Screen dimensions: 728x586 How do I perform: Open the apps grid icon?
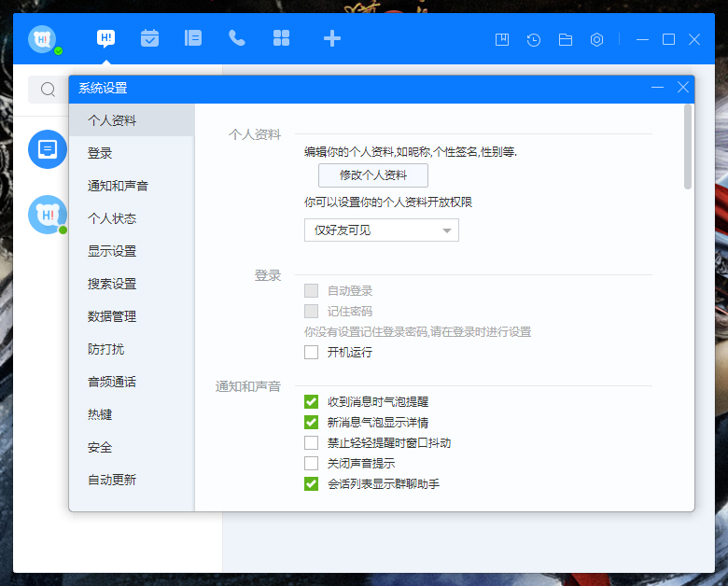[x=281, y=38]
